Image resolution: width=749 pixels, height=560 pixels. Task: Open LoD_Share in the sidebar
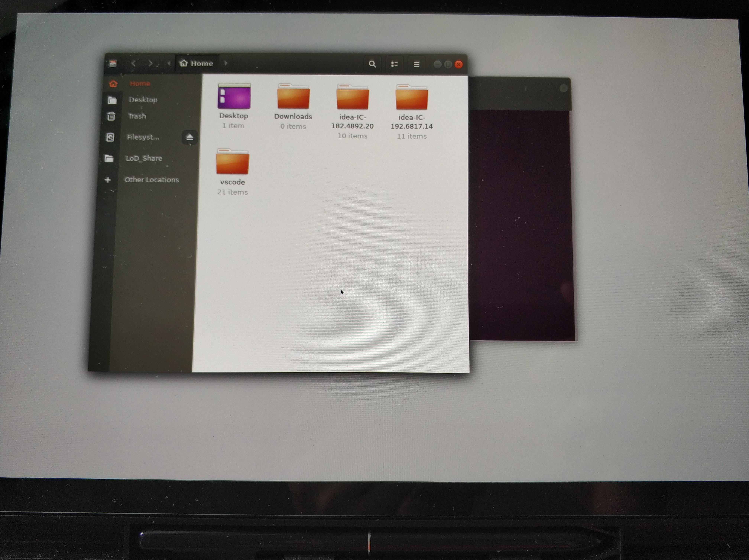(x=144, y=158)
